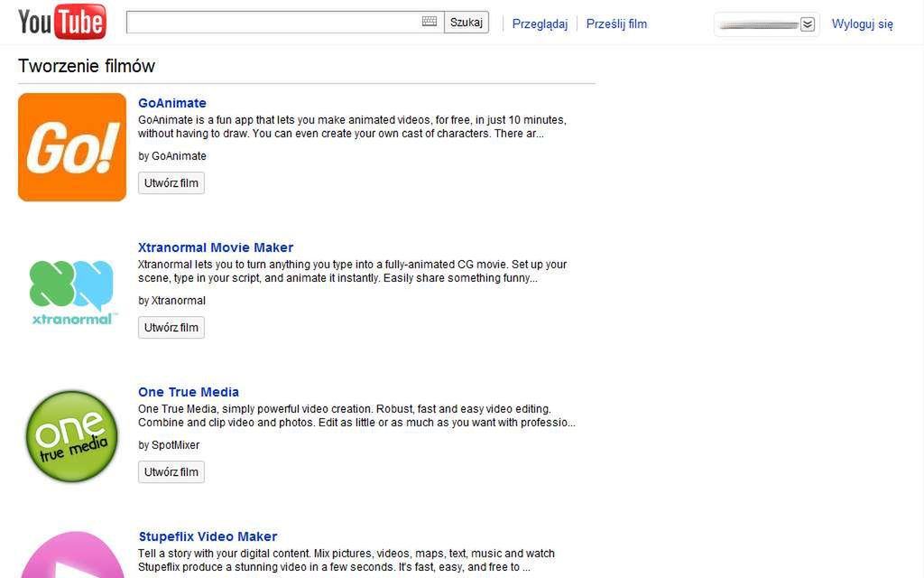Open the Xtranormal Movie Maker title link
924x578 pixels.
[x=216, y=247]
